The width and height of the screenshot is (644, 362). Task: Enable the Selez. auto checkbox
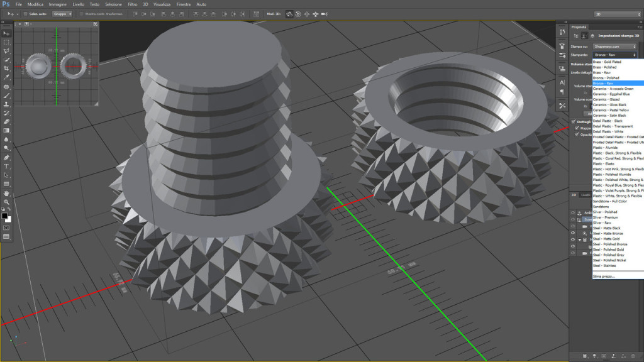(x=25, y=13)
